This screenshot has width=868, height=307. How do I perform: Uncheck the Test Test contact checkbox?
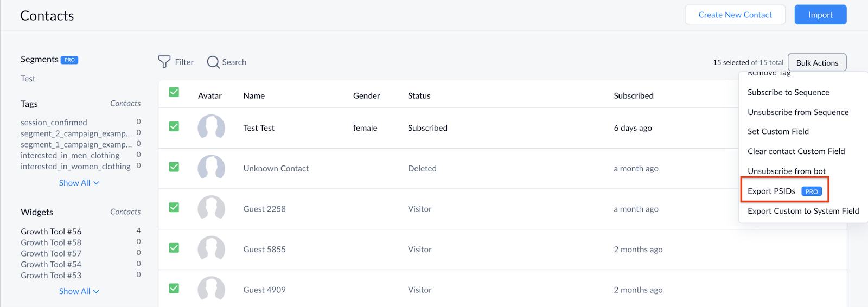174,126
